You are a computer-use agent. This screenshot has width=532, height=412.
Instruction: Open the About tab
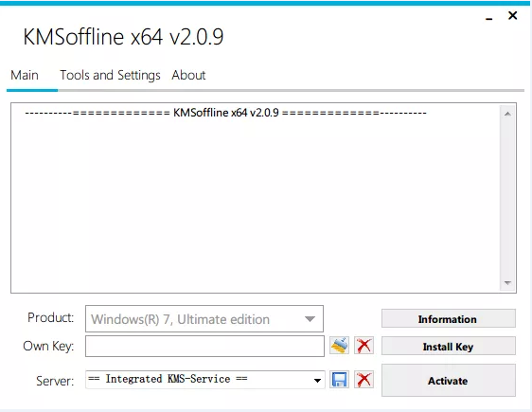coord(188,75)
